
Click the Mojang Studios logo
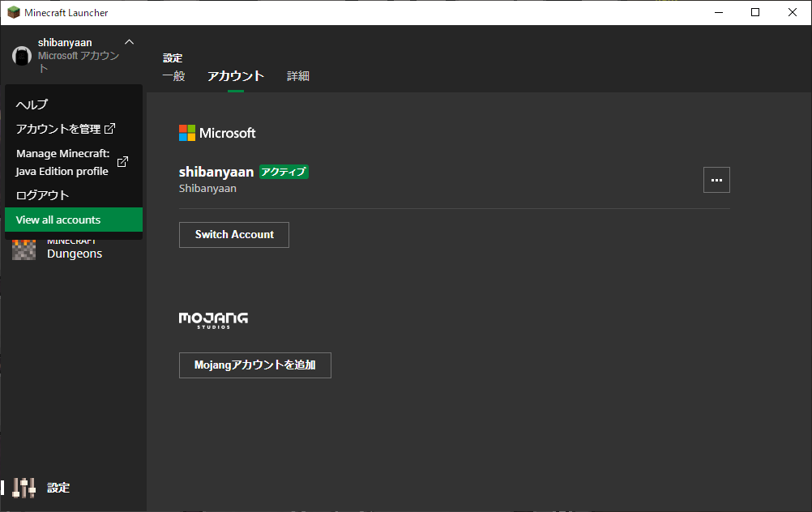[212, 319]
